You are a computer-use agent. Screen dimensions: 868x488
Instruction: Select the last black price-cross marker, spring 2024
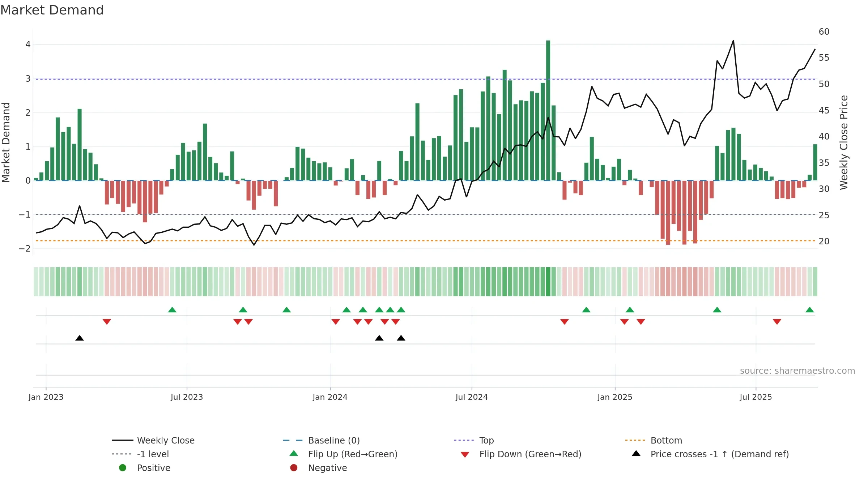(x=401, y=338)
